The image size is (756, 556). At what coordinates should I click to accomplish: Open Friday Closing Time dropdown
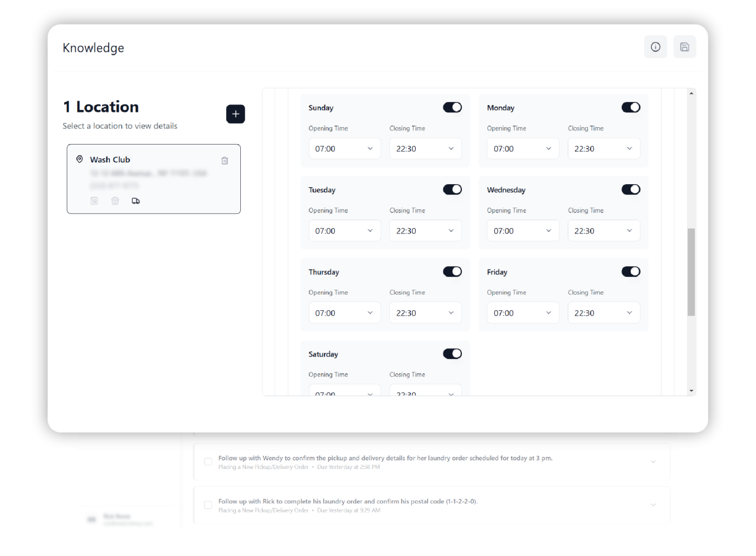604,313
